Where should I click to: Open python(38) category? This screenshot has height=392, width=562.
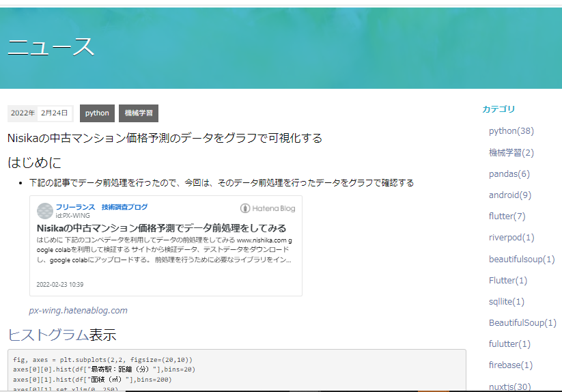tap(511, 131)
